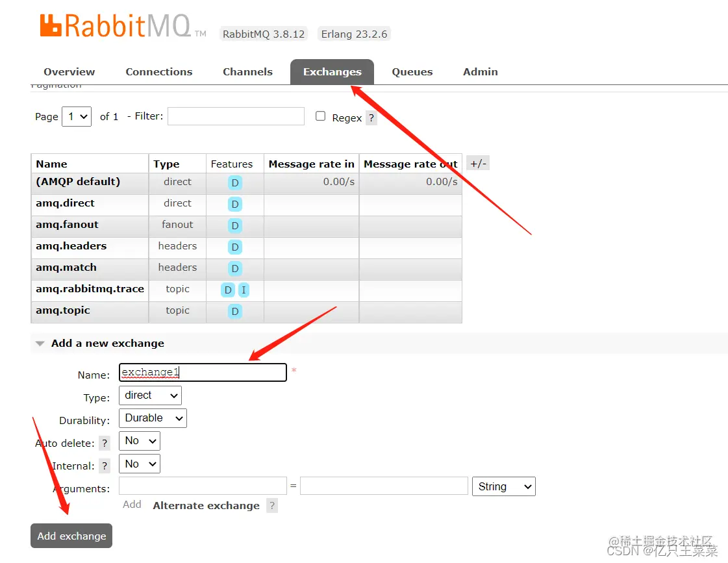
Task: Open the amq.topic exchange
Action: (x=63, y=310)
